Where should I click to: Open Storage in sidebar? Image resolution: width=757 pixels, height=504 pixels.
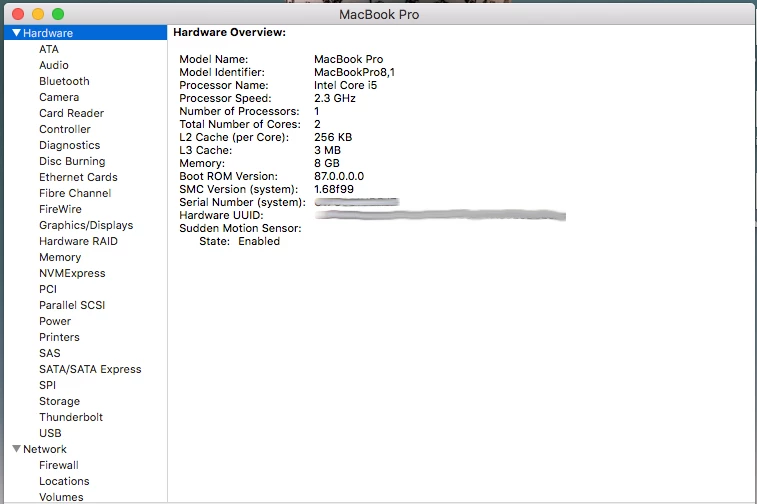coord(59,401)
